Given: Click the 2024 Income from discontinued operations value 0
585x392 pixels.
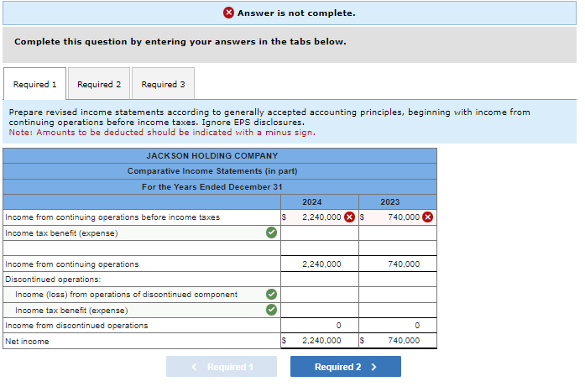Looking at the screenshot, I should (338, 326).
